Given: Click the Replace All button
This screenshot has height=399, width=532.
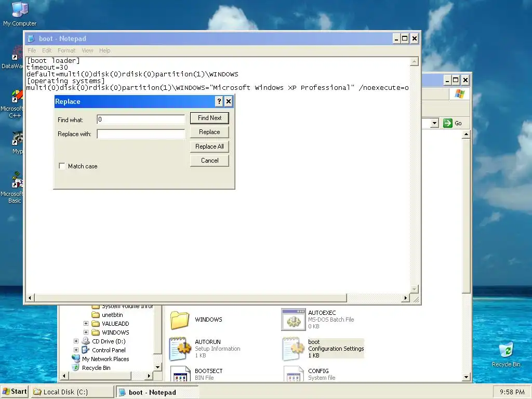Looking at the screenshot, I should [x=209, y=147].
